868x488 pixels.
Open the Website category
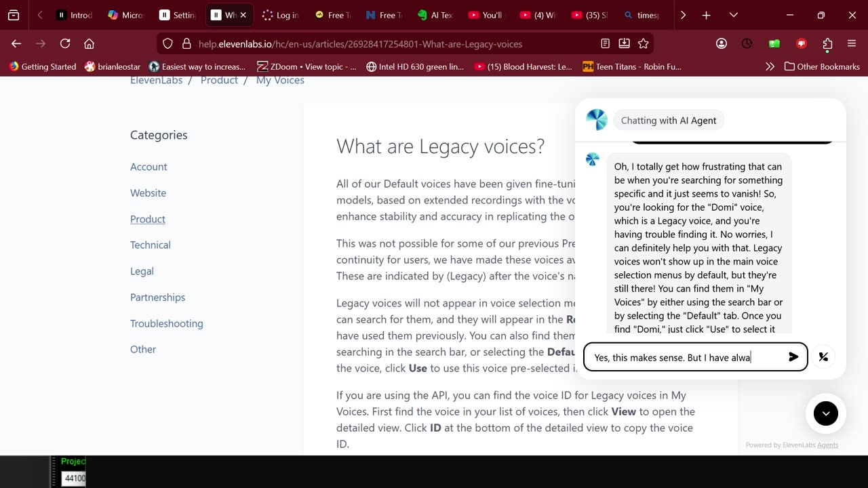click(148, 192)
